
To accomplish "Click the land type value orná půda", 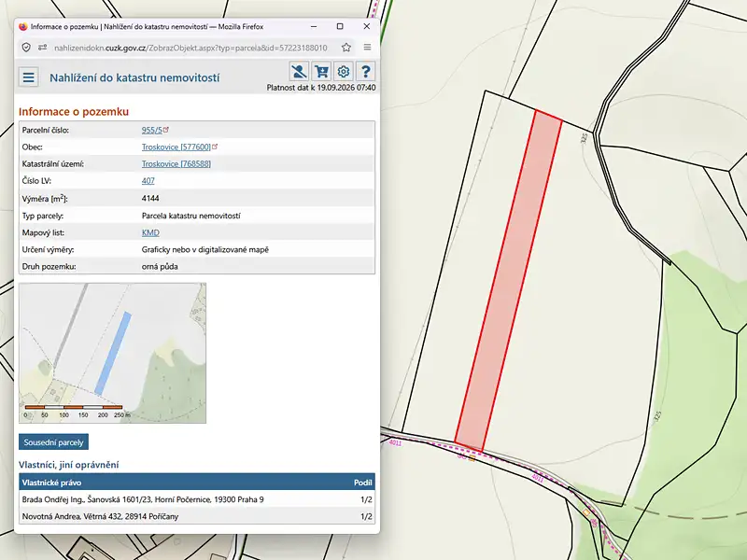I will point(160,267).
